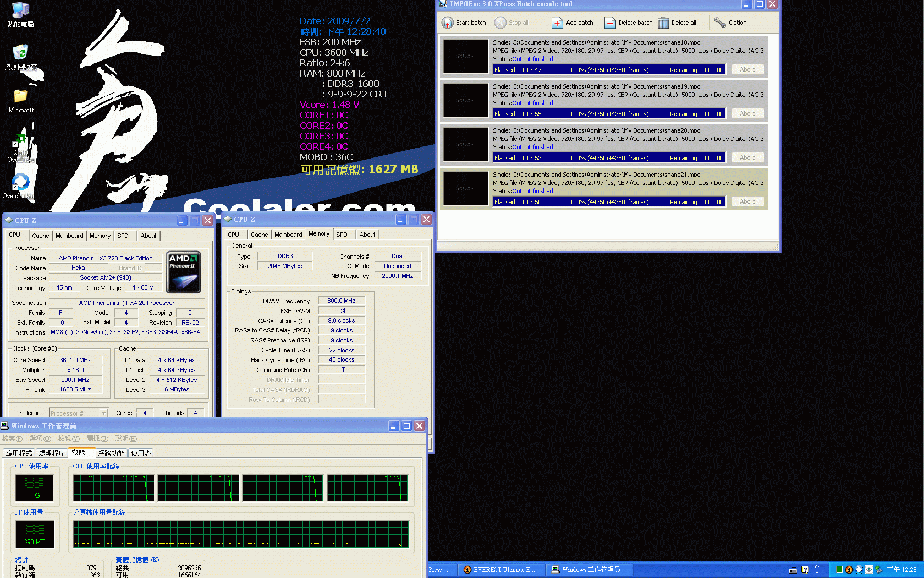924x578 pixels.
Task: Click progress bar of shana19.mpg encode
Action: click(609, 114)
